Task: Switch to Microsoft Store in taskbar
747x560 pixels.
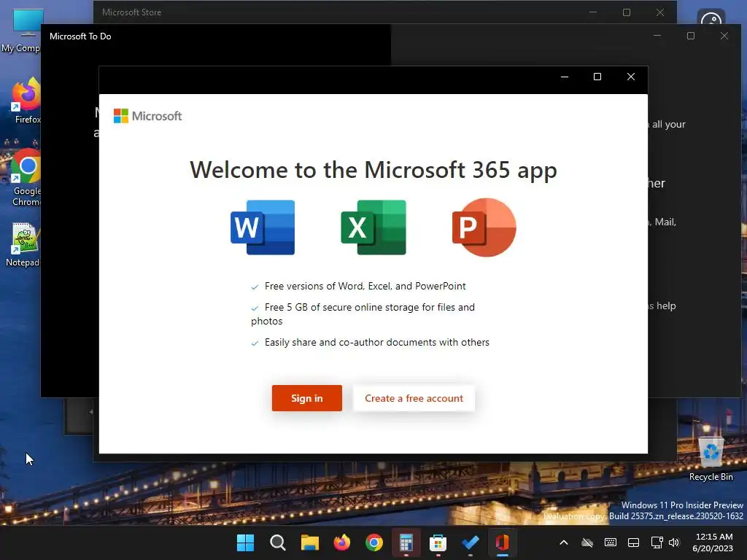Action: click(x=438, y=542)
